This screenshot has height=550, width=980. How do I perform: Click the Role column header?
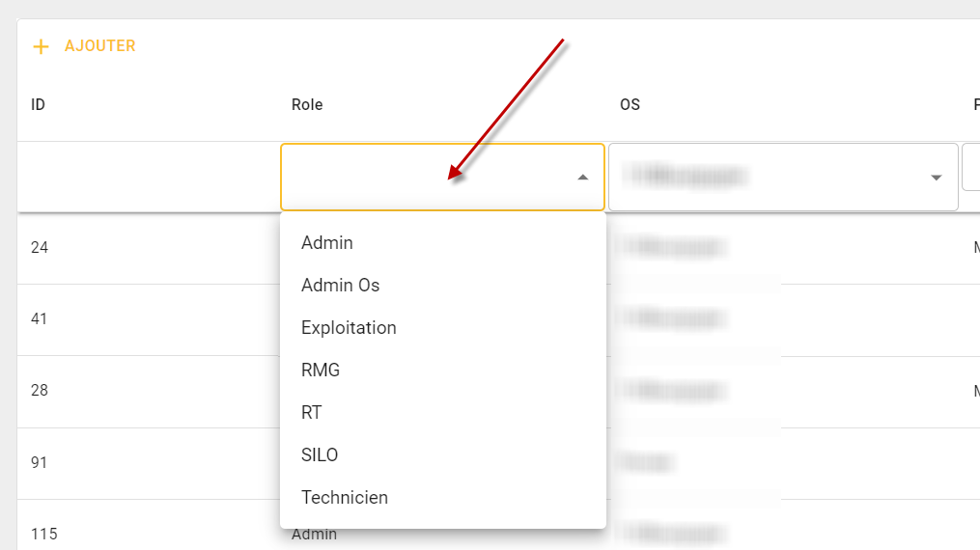[x=307, y=105]
